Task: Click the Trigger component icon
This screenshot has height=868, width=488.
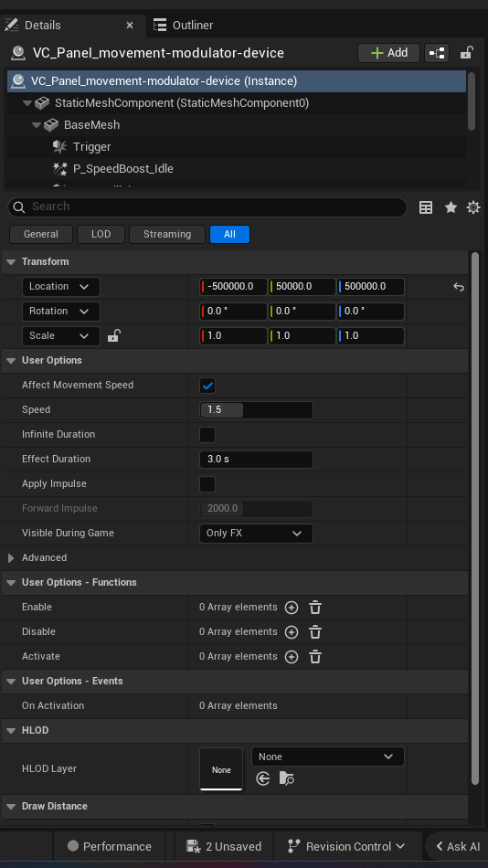Action: (x=59, y=147)
